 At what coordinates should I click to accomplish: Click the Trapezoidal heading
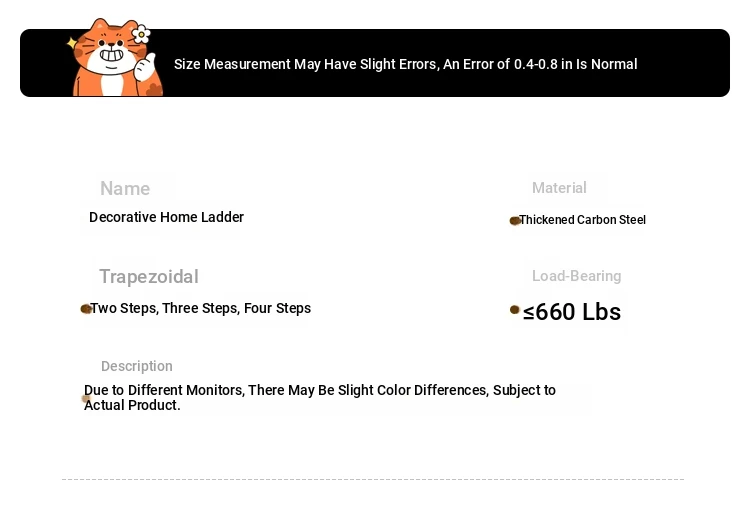[149, 277]
